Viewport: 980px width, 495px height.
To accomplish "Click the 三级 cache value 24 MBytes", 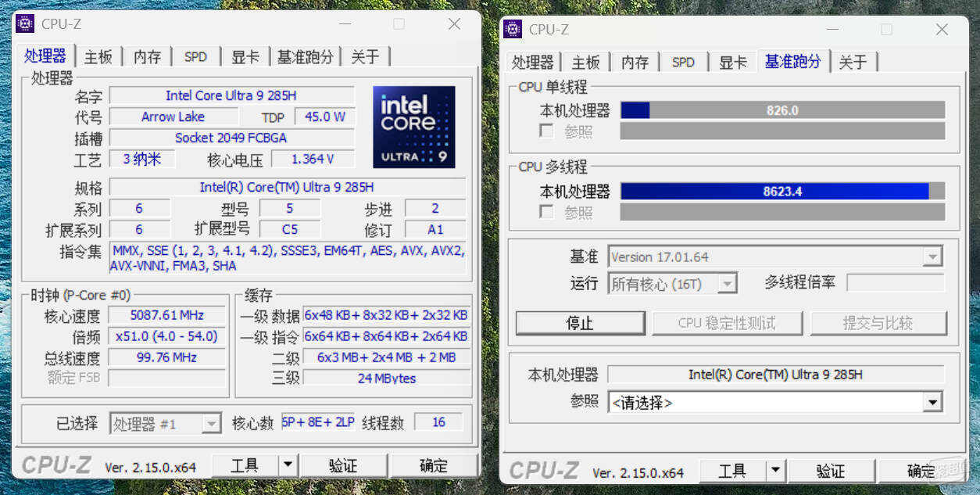I will tap(387, 378).
